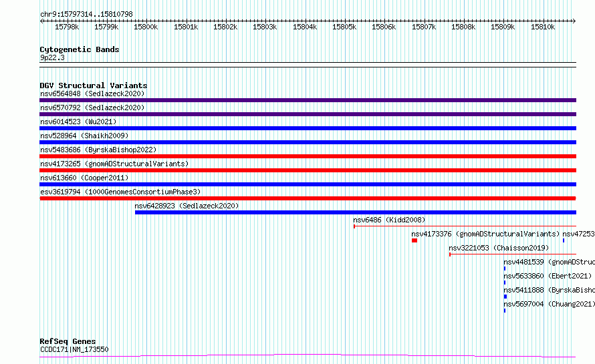Click the 15806k ruler label
Screen dimensions: 595x364
point(384,27)
